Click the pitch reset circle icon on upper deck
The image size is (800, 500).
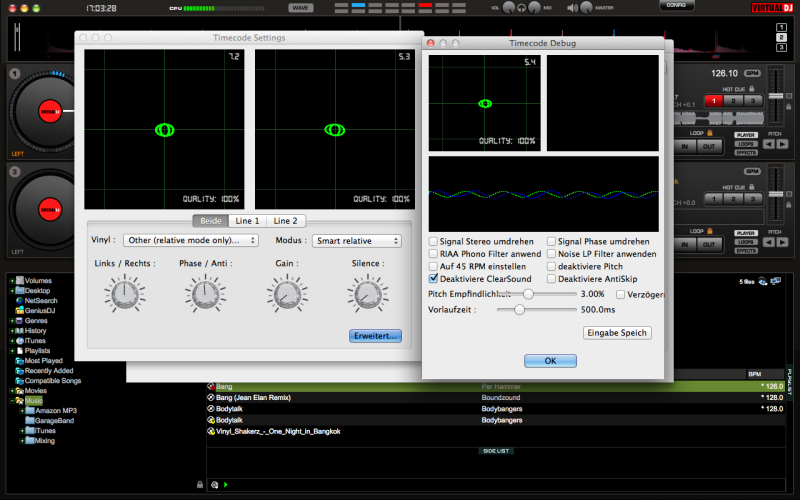point(789,96)
